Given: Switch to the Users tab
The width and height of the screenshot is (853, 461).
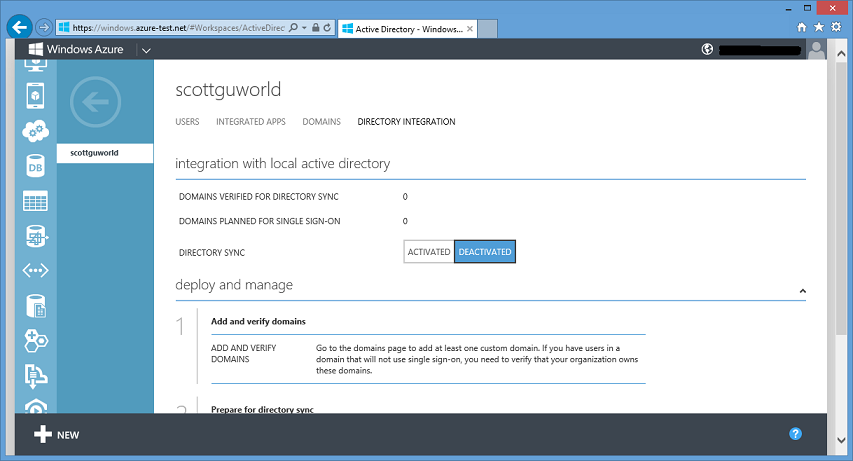Looking at the screenshot, I should 187,122.
